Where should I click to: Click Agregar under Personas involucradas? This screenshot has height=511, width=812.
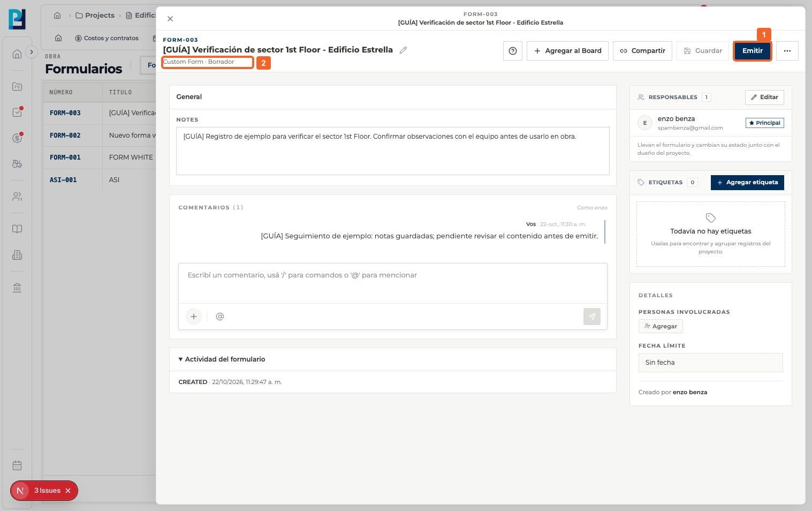click(661, 326)
